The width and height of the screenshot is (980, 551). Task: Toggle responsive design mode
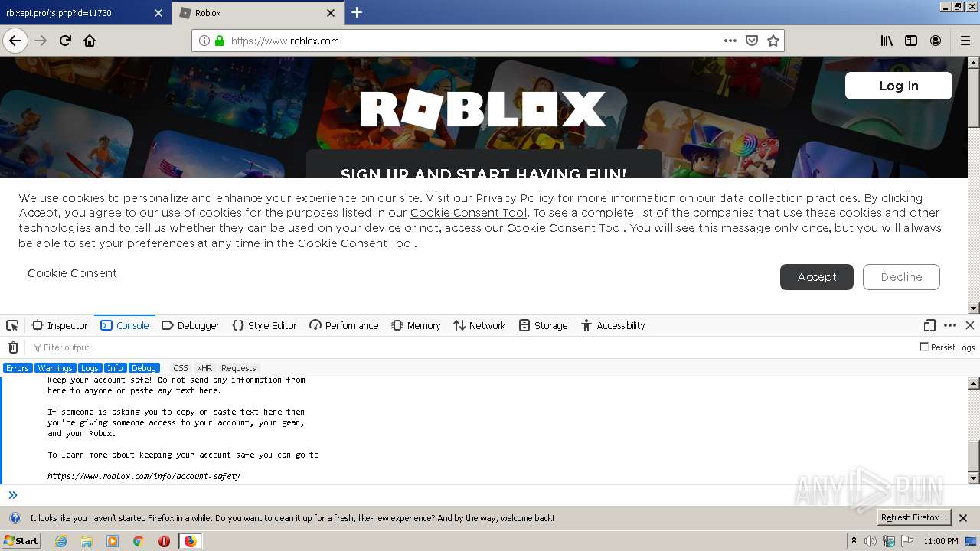click(929, 325)
